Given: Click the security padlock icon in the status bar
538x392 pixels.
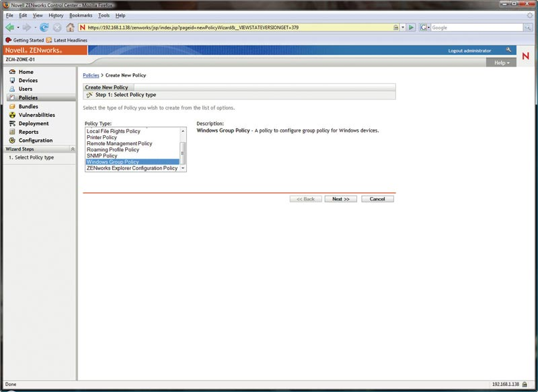Looking at the screenshot, I should coord(525,385).
